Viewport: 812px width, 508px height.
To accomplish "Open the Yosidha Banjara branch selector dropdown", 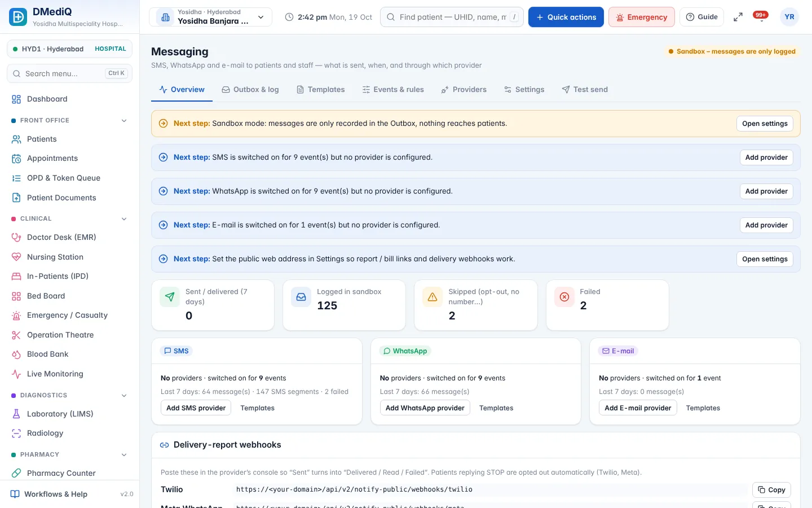I will pyautogui.click(x=210, y=17).
